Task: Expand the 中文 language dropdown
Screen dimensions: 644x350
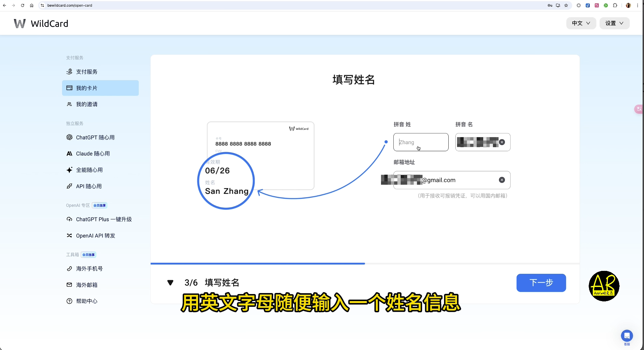Action: 581,23
